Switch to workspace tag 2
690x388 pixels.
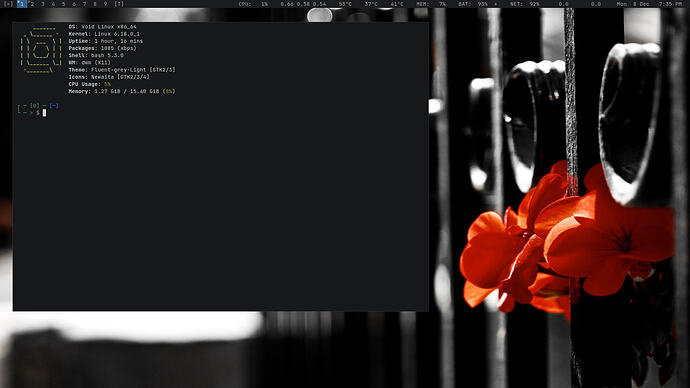pyautogui.click(x=32, y=4)
